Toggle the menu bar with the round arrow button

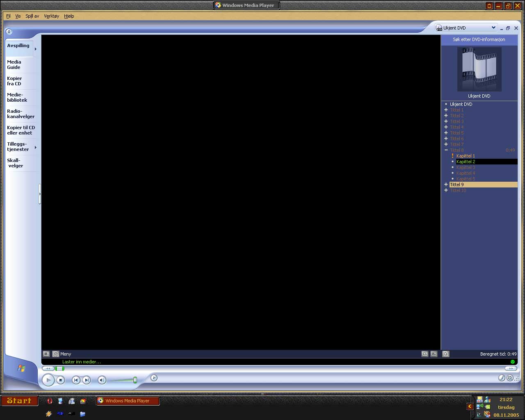[9, 32]
